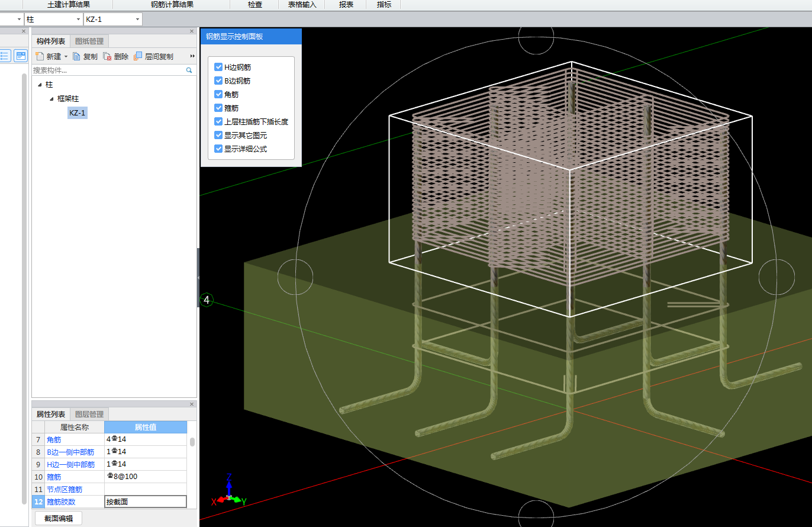The image size is (812, 527).
Task: Click the property list vertical scrollbar
Action: click(192, 442)
